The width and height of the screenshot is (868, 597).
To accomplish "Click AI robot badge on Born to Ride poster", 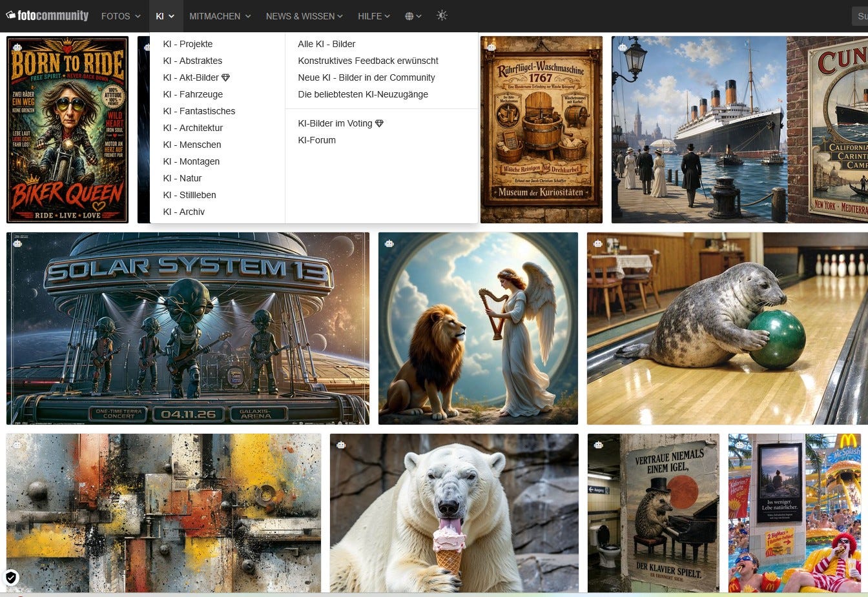I will tap(17, 47).
